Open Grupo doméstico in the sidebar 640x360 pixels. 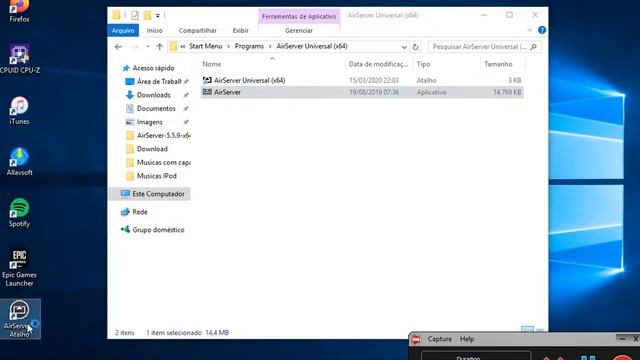coord(158,230)
